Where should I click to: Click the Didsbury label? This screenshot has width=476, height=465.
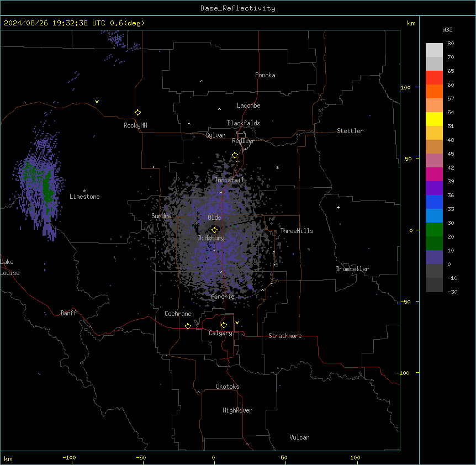(211, 238)
